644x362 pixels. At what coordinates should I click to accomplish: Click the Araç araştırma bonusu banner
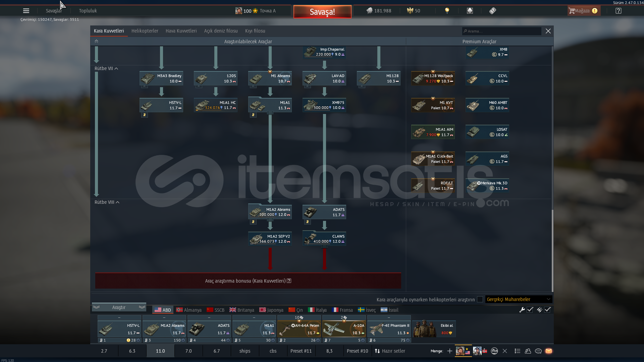tap(248, 281)
